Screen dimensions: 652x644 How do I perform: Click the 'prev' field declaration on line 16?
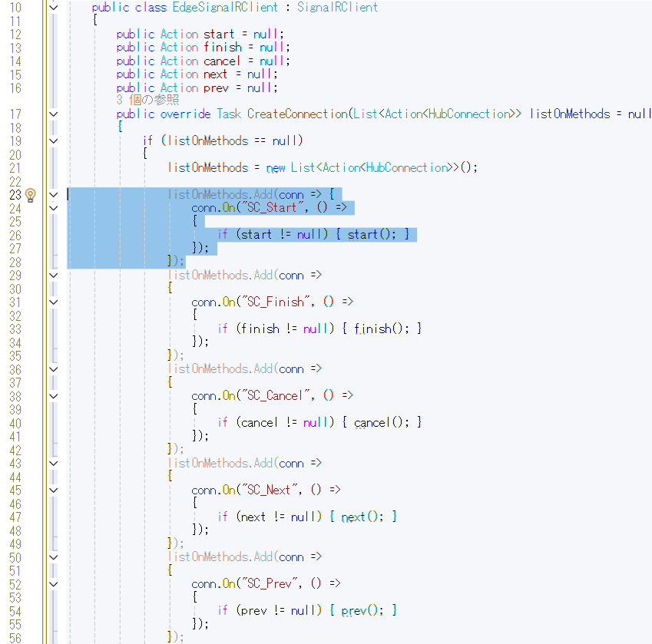217,88
